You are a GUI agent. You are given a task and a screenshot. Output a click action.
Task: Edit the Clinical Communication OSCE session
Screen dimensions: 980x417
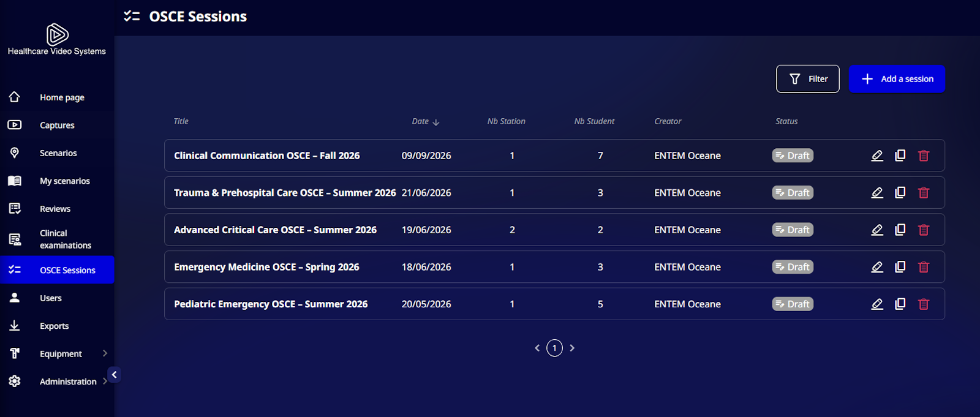pos(877,156)
